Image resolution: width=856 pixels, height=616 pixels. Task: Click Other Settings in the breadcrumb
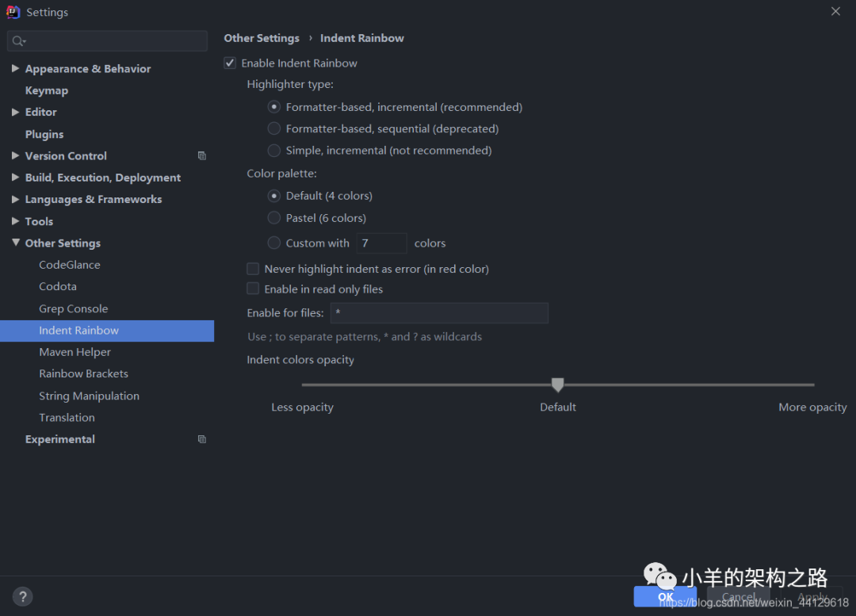[x=262, y=38]
